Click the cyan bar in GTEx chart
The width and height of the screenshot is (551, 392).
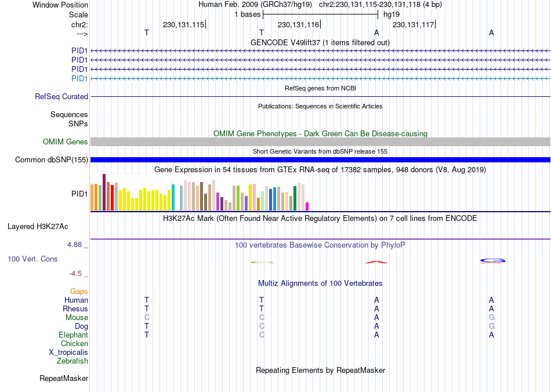coord(173,197)
